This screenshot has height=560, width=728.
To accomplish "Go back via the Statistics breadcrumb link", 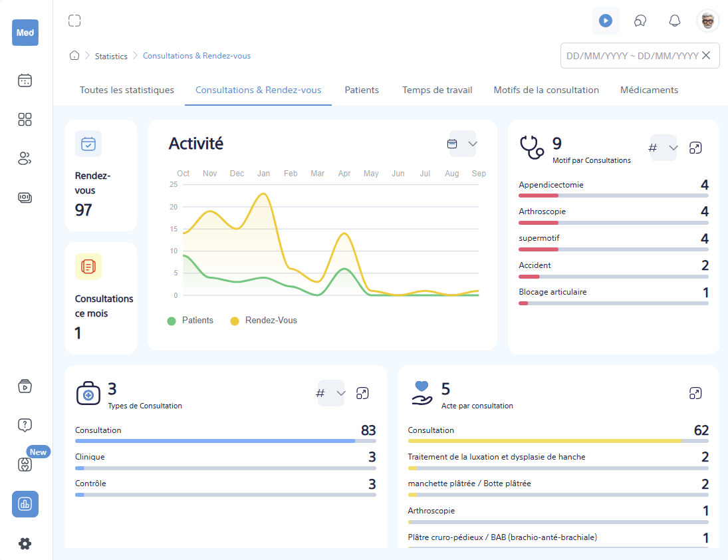I will [111, 56].
